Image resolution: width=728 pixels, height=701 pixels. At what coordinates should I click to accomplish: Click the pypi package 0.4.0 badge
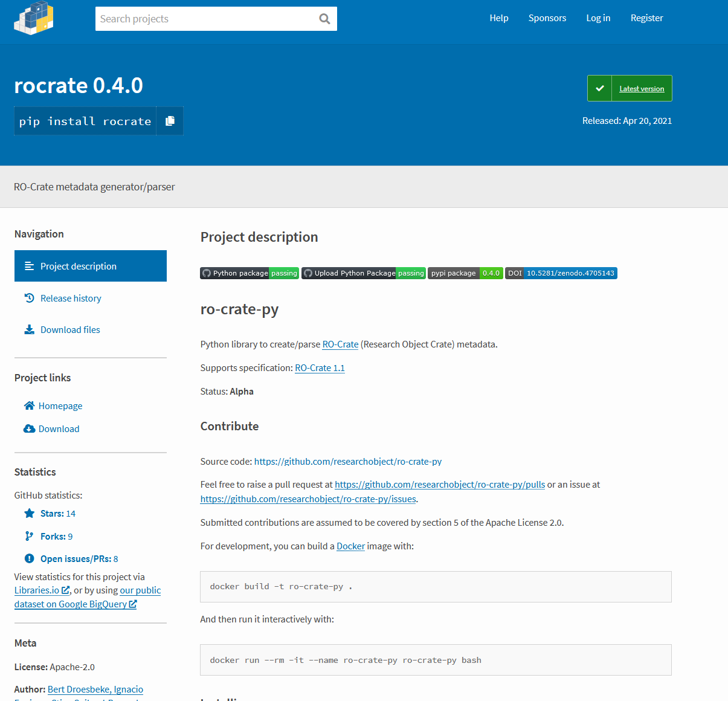coord(465,273)
